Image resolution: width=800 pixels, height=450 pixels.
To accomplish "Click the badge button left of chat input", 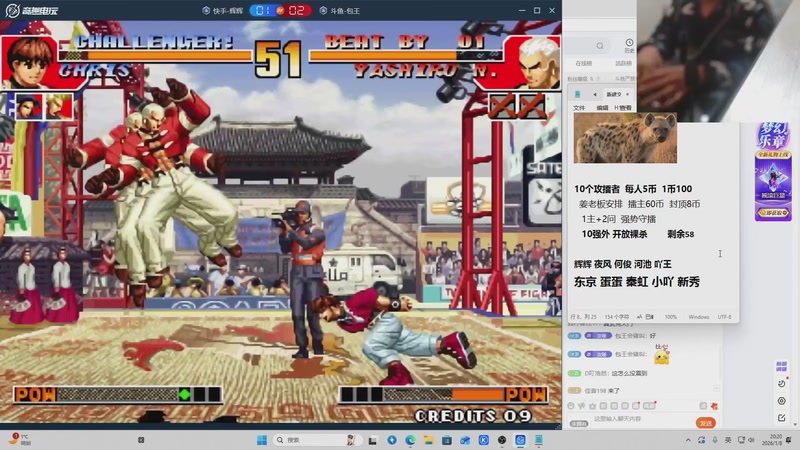I will [x=579, y=423].
